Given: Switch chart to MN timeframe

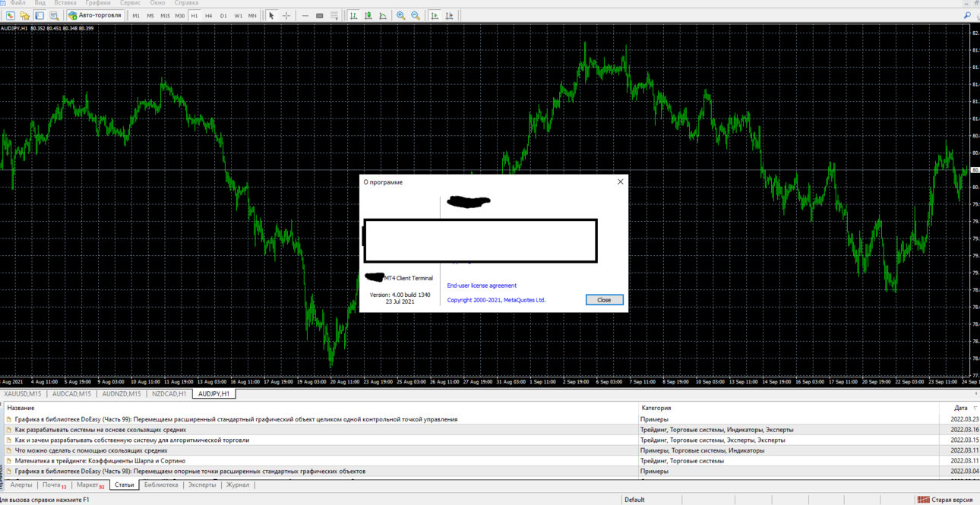Looking at the screenshot, I should (x=252, y=15).
